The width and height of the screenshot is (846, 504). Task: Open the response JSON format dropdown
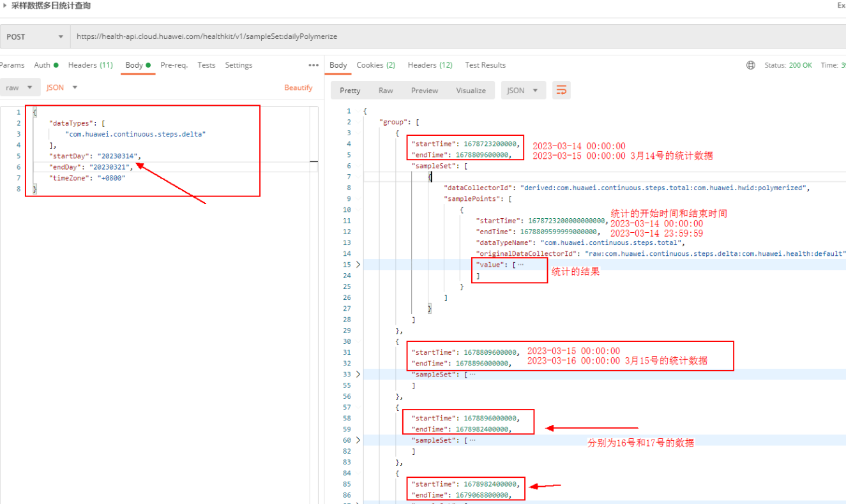524,91
